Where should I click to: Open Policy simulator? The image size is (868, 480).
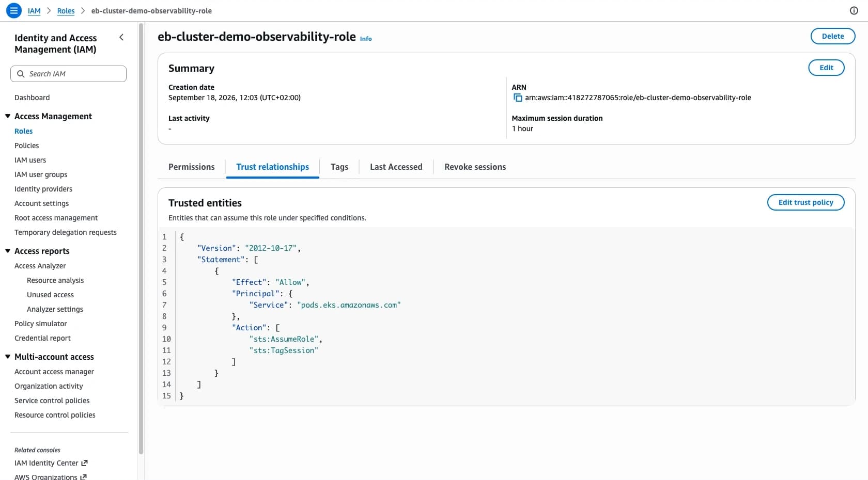coord(41,324)
